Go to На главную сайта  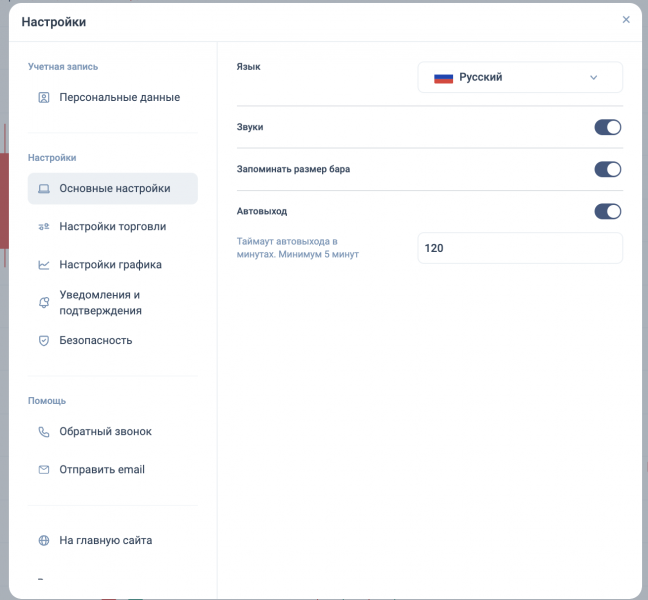(x=112, y=540)
